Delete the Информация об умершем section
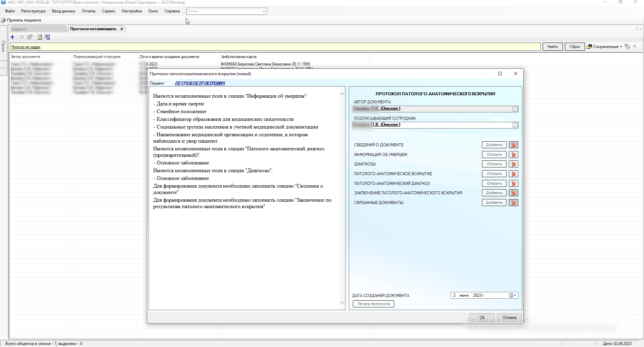Screen dimensions: 644x347 pyautogui.click(x=514, y=155)
